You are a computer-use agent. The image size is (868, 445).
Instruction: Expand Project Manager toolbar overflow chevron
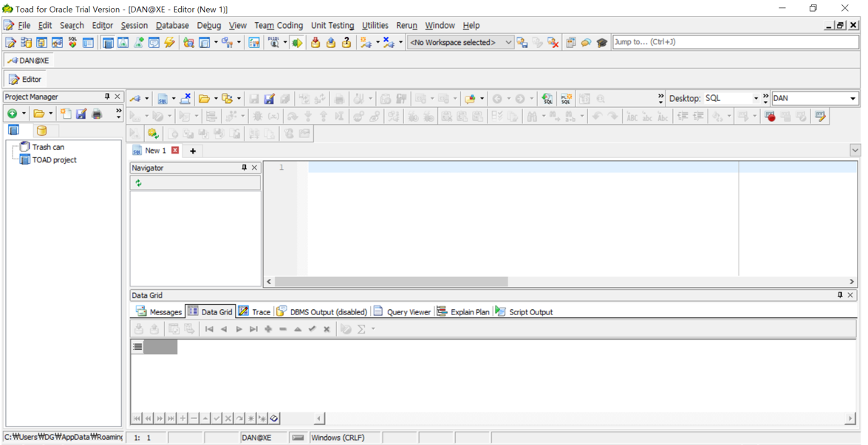(118, 114)
